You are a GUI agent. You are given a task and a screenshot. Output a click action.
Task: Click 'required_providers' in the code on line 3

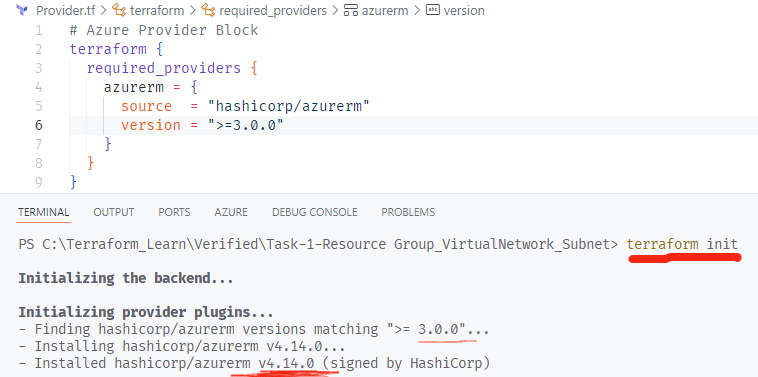pos(164,68)
